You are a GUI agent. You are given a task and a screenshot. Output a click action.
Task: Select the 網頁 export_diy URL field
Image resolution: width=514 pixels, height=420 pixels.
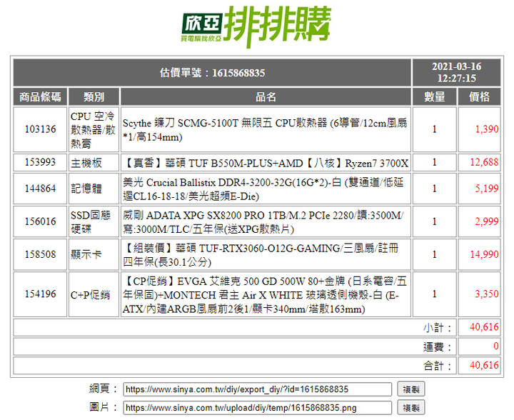coord(257,389)
